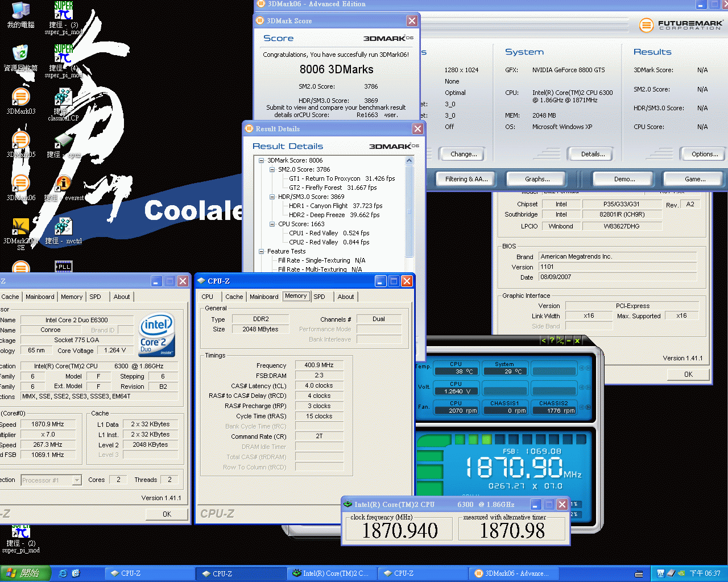Click the taskbar clock showing 06:37
This screenshot has height=582, width=728.
(x=705, y=573)
